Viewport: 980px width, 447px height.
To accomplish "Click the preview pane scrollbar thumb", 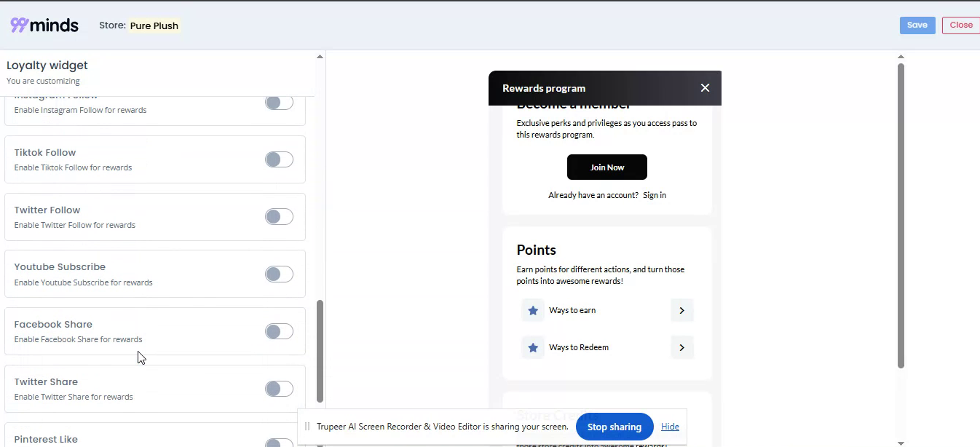I will (x=901, y=215).
